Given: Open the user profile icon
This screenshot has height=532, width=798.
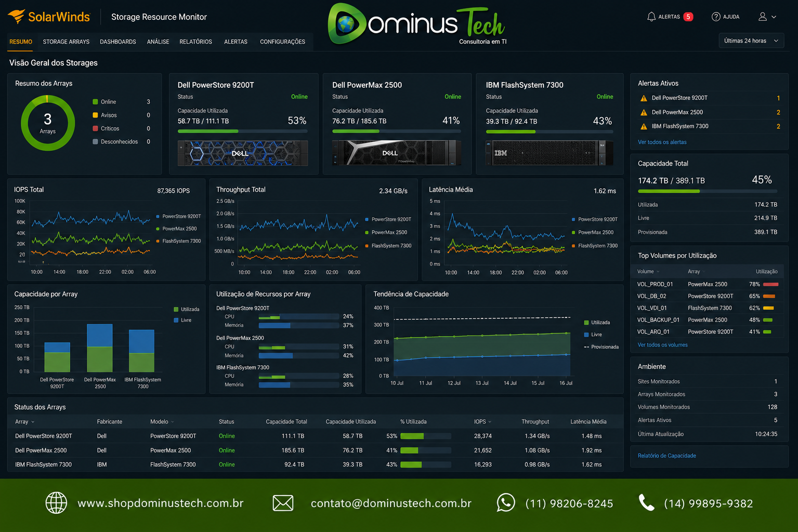Looking at the screenshot, I should pos(763,17).
